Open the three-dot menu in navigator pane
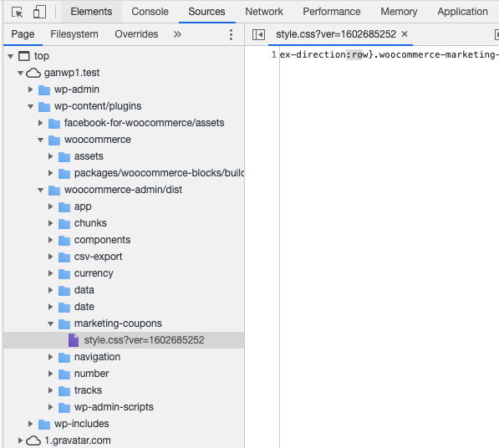The width and height of the screenshot is (499, 448). 231,34
